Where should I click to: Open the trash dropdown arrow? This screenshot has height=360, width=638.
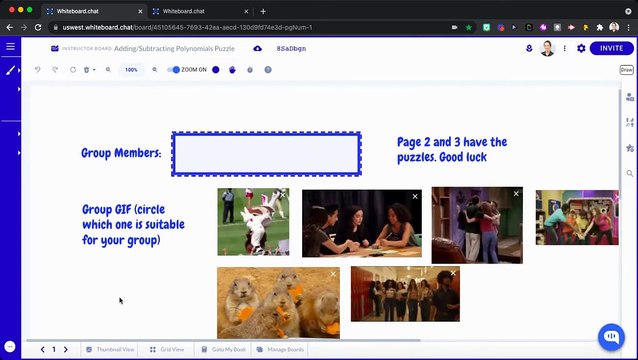[x=94, y=70]
